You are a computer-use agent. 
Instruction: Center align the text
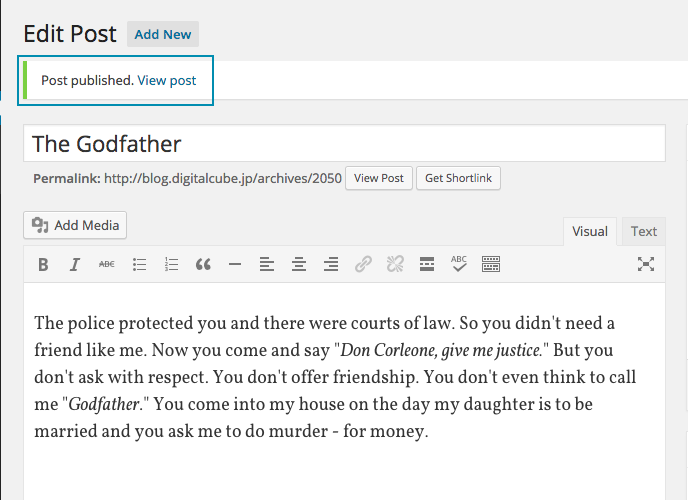(298, 265)
